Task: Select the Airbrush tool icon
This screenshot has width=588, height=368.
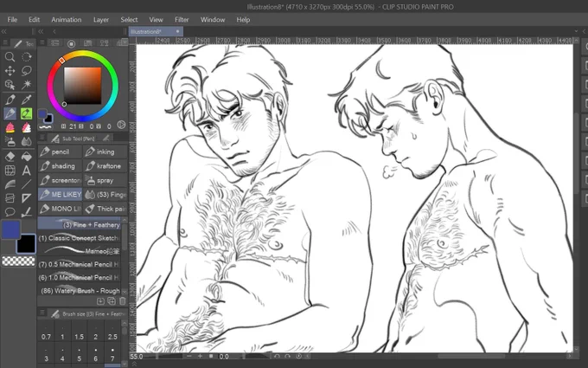Action: click(10, 141)
